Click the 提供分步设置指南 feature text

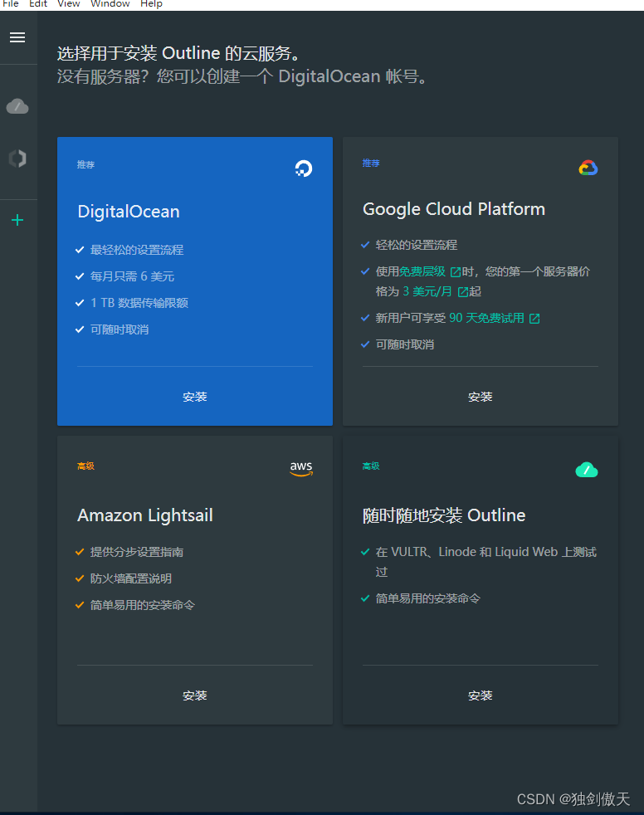pos(137,552)
